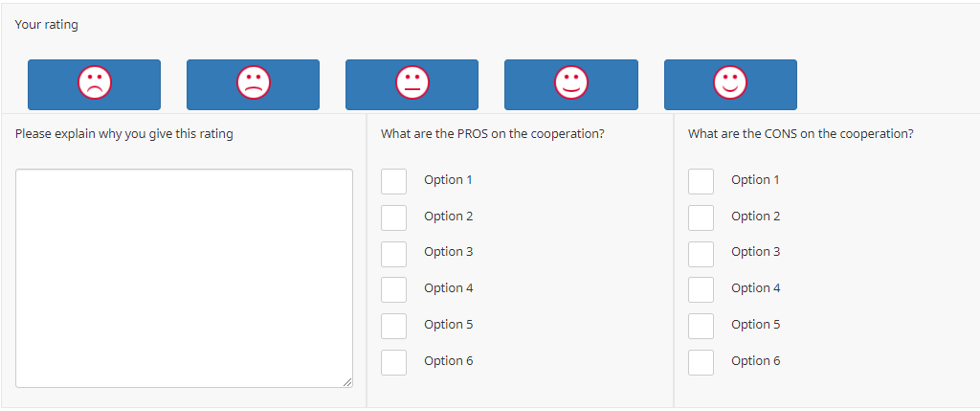Enable Option 3 under PROS
The width and height of the screenshot is (980, 411).
tap(393, 253)
